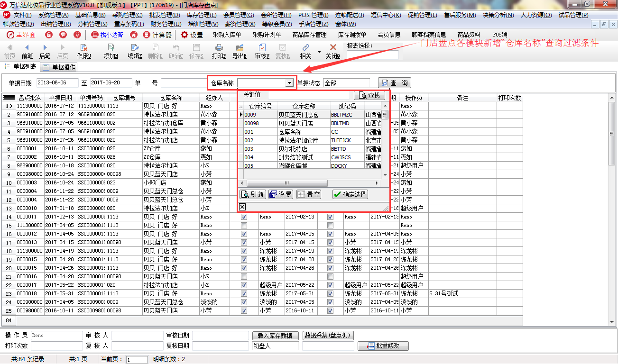Toggle first checkbox in row 15
The image size is (618, 364).
(x=244, y=226)
